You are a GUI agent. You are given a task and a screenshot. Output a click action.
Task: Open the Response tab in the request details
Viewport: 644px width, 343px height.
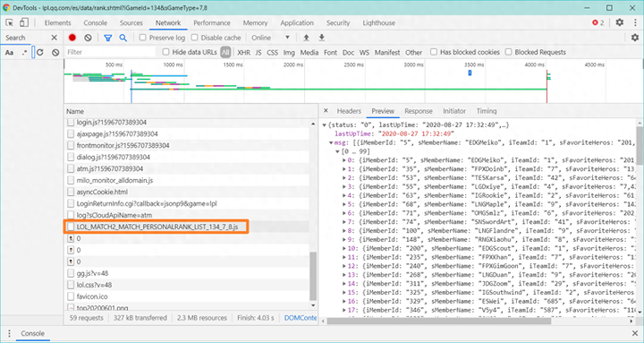pos(418,111)
